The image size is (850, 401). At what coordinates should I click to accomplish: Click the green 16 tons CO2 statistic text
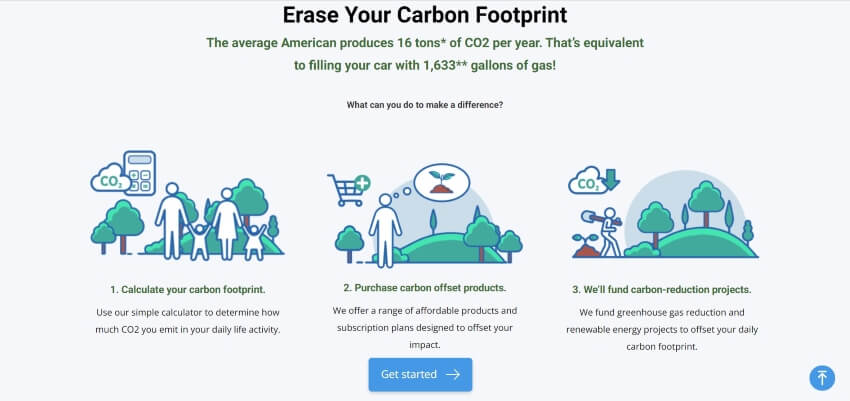click(425, 54)
